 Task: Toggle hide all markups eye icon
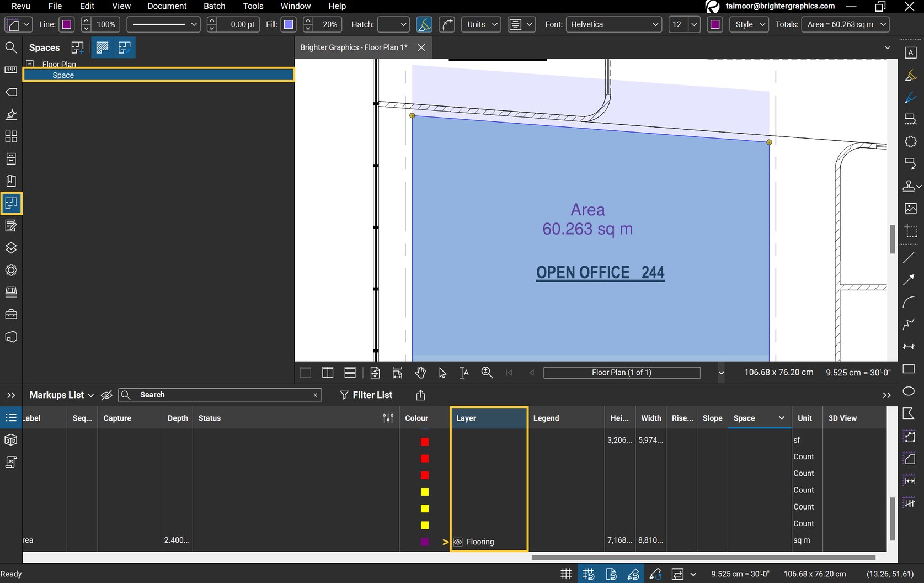point(106,395)
